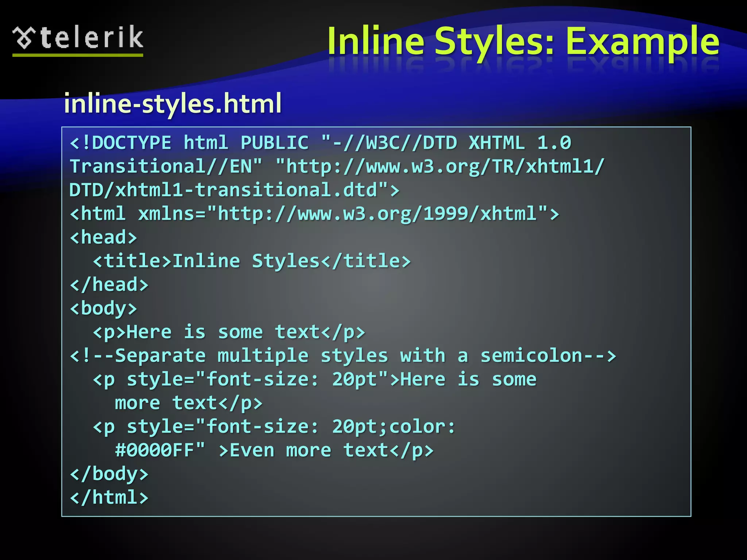Click the closing html tag
This screenshot has height=560, width=747.
(109, 498)
